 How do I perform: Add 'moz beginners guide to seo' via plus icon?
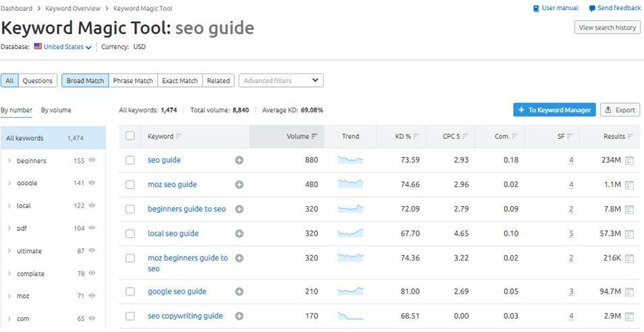(x=239, y=258)
